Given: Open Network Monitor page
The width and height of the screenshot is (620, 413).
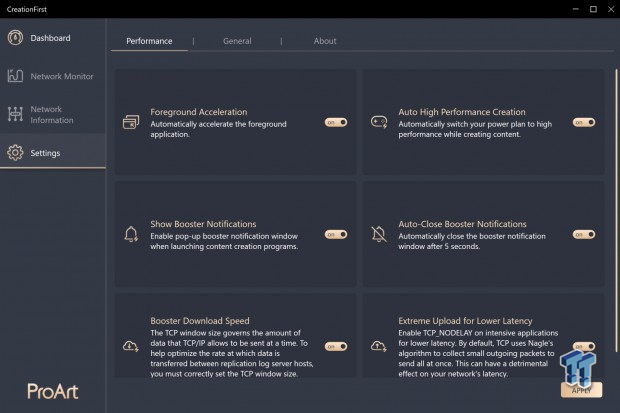Looking at the screenshot, I should coord(62,76).
